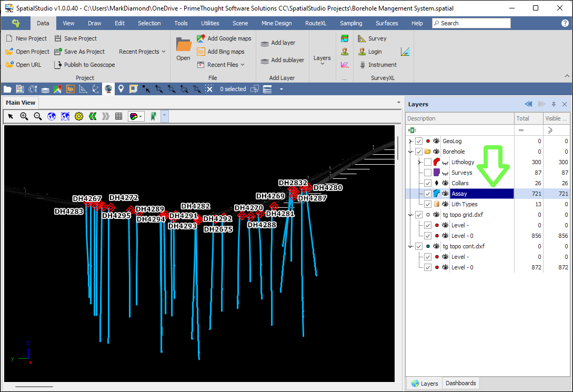Click the green double-chevron previous view icon

pyautogui.click(x=93, y=116)
